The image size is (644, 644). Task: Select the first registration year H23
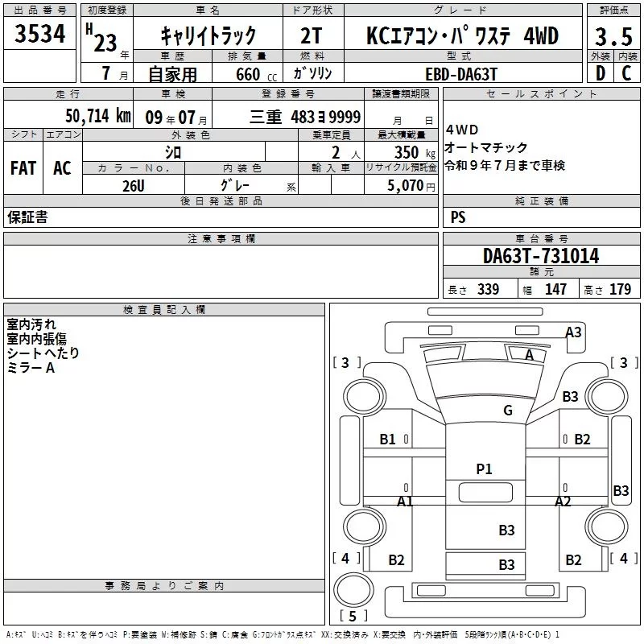pos(102,38)
